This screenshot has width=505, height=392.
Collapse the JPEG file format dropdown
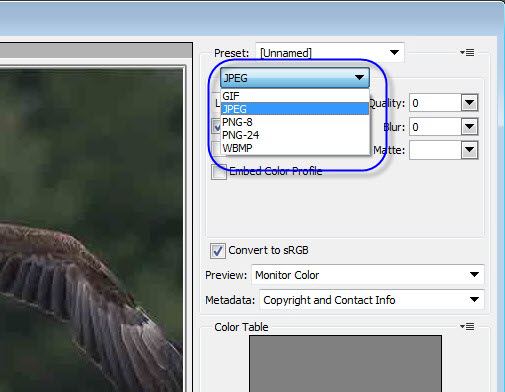click(295, 78)
